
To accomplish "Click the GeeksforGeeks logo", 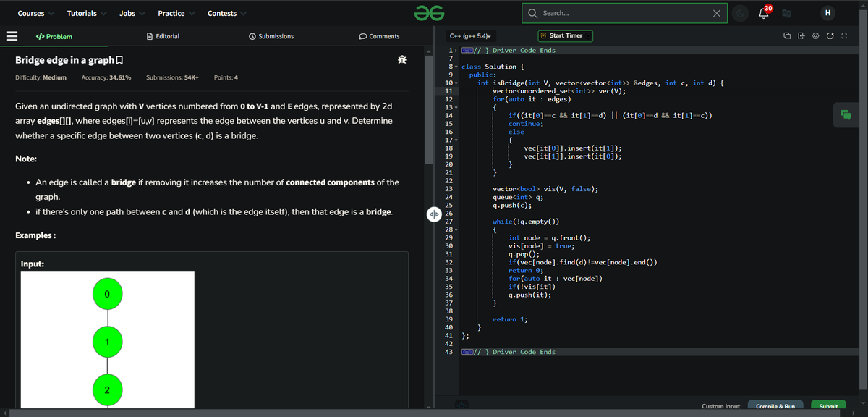I will coord(427,13).
